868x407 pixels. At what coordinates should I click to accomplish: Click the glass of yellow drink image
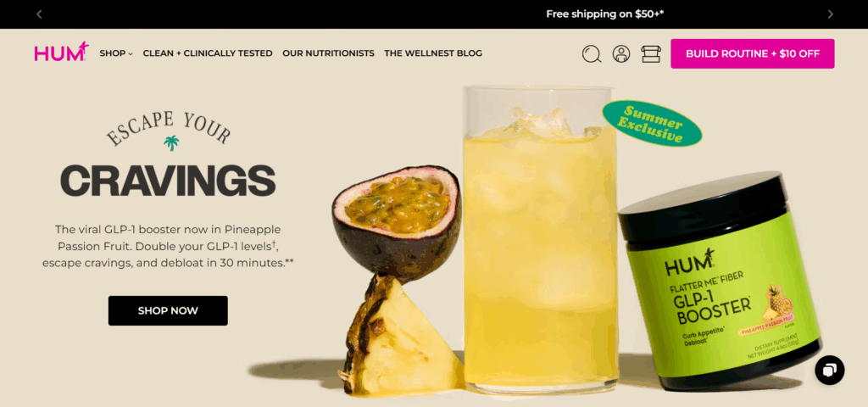click(540, 240)
